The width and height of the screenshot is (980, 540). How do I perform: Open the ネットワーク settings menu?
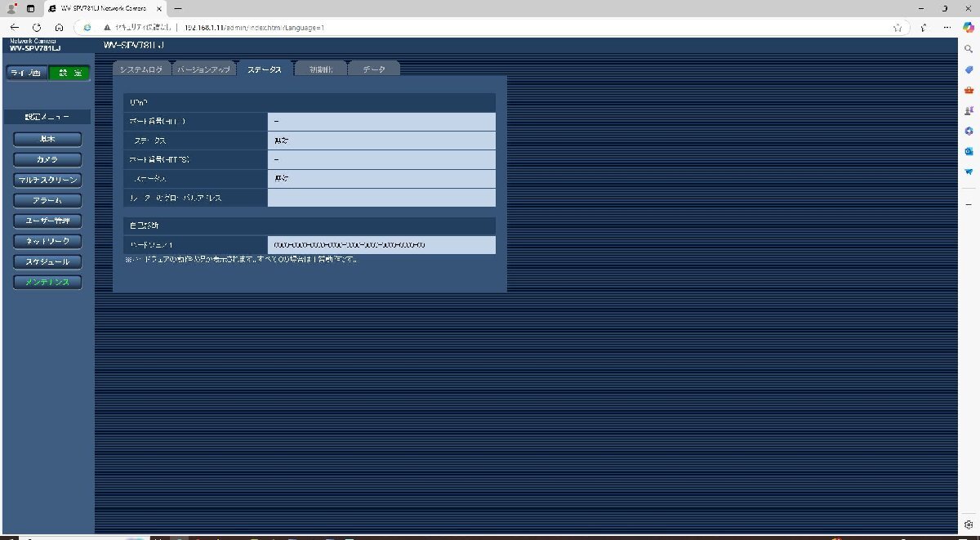47,242
